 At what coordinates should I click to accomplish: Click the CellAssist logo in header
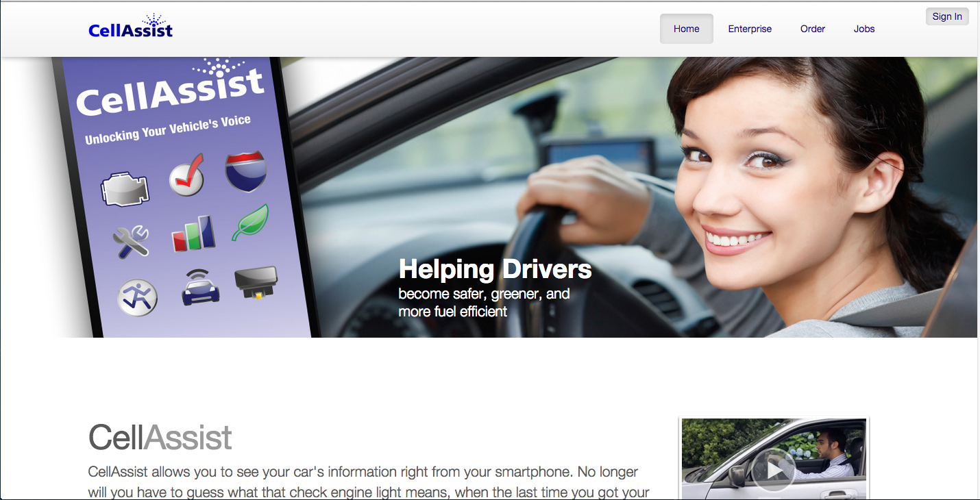click(131, 27)
